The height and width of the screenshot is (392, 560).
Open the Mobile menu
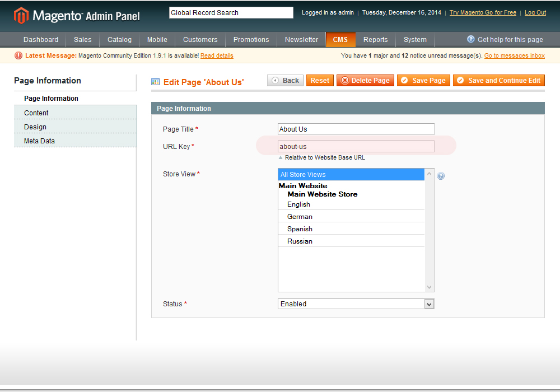point(157,40)
